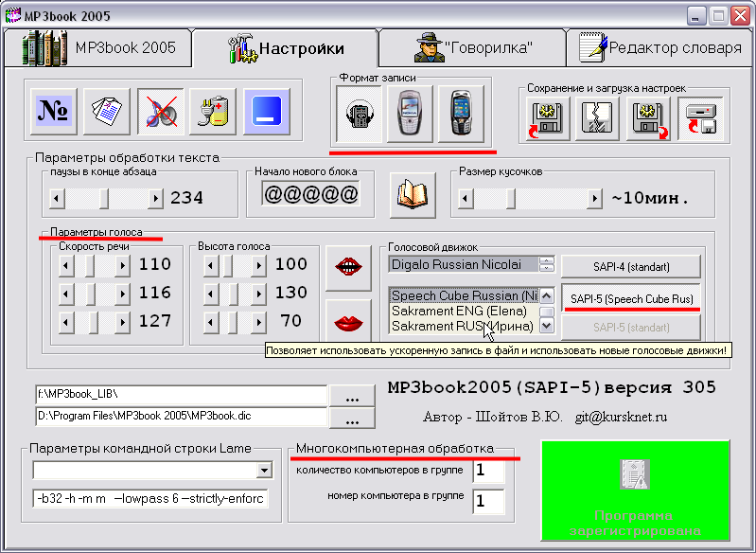
Task: Click the MP3book.dic dictionary path field
Action: [182, 417]
